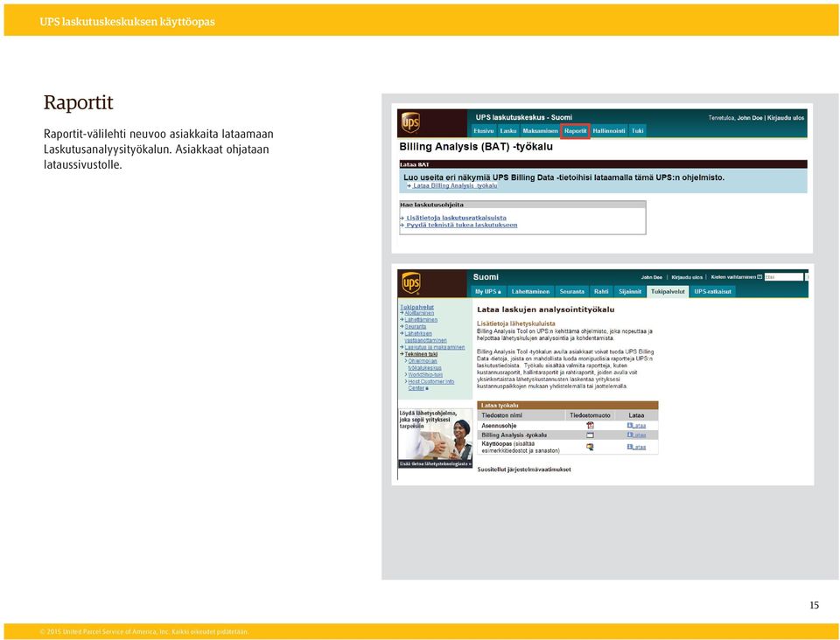Click the file type icon for Billing Analysis -työkalu
840x640 pixels.
(x=590, y=435)
